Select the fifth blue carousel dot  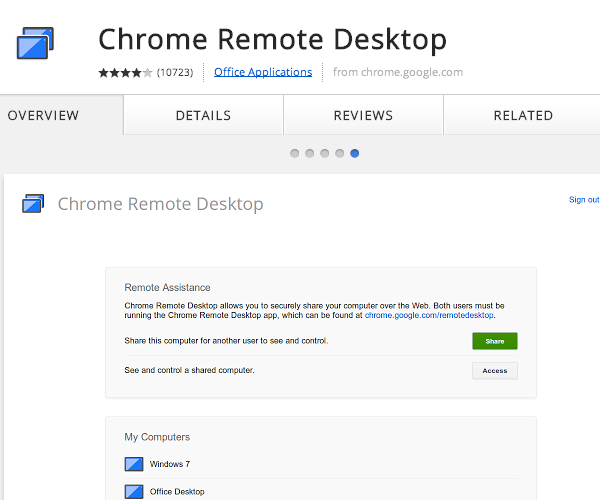(355, 153)
